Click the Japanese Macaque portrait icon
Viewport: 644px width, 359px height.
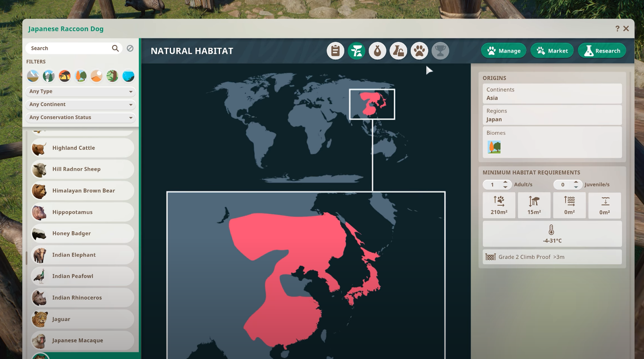(x=39, y=340)
